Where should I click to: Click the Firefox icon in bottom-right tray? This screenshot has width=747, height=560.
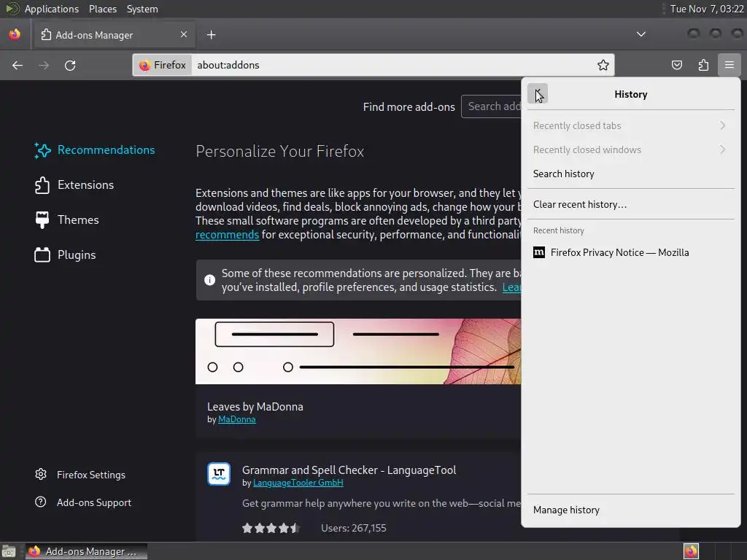[x=691, y=551]
